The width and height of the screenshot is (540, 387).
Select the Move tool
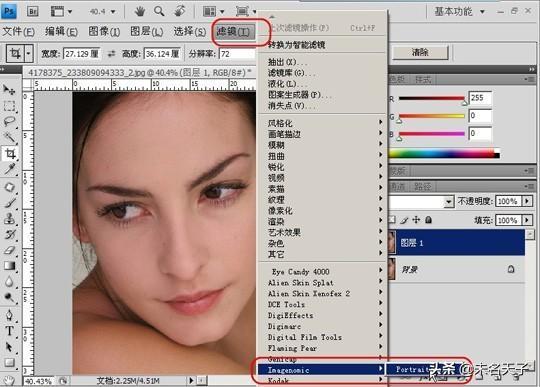tap(9, 90)
